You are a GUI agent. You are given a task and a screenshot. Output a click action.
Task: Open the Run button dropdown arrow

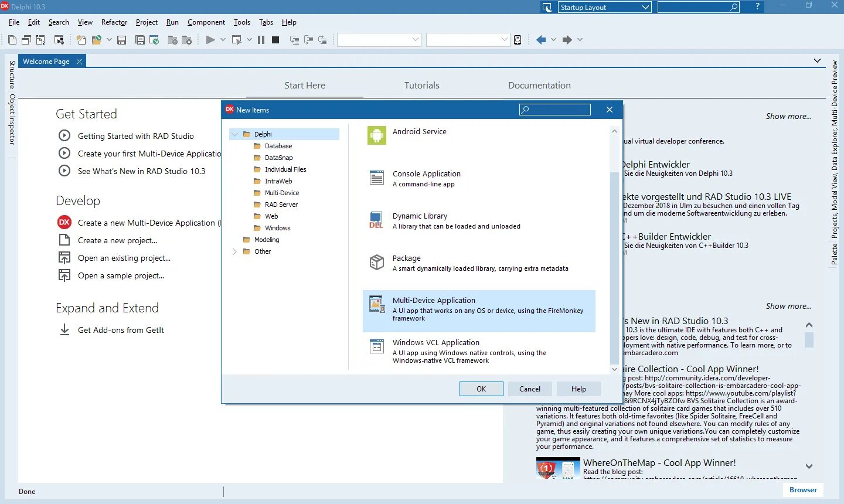(x=223, y=40)
